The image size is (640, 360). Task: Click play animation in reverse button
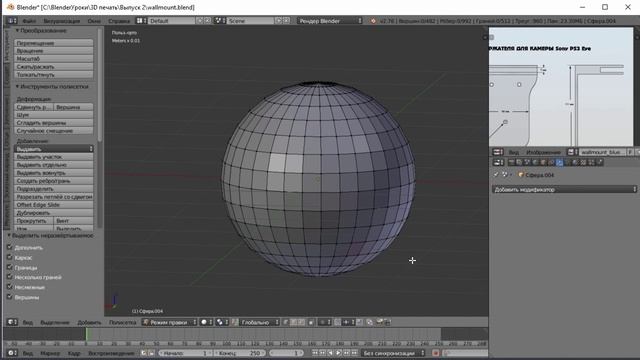pyautogui.click(x=330, y=353)
